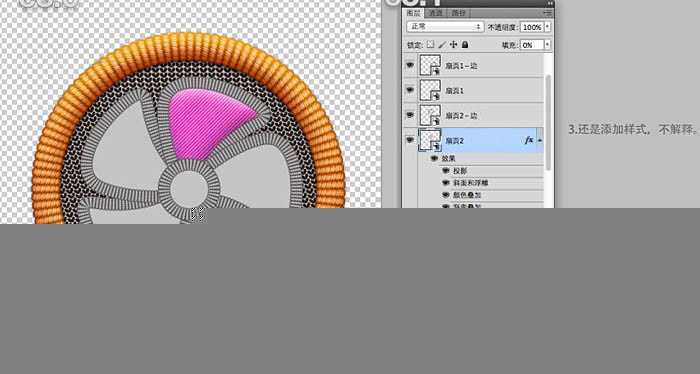Switch to the 图层 (Layers) tab
Screen dimensions: 700x374
[x=413, y=13]
